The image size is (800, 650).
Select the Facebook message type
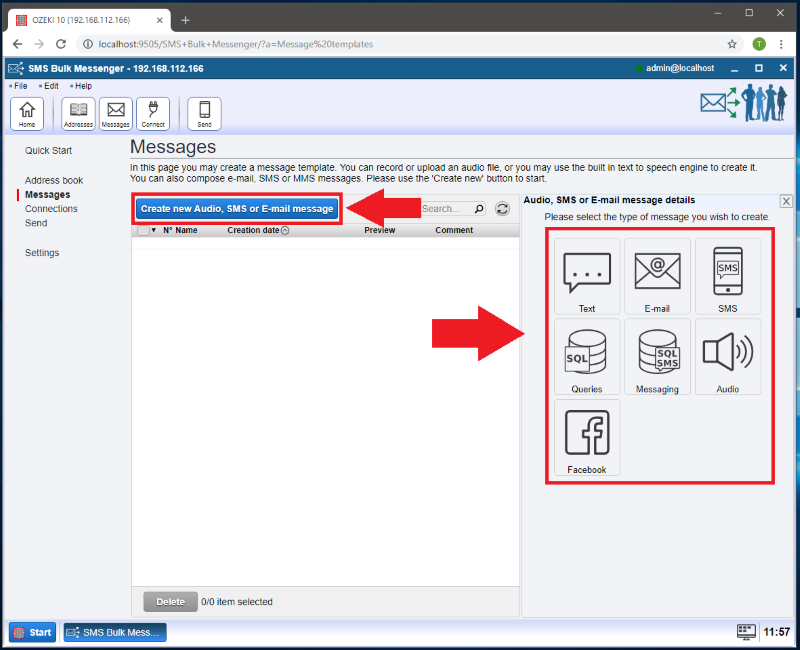587,438
